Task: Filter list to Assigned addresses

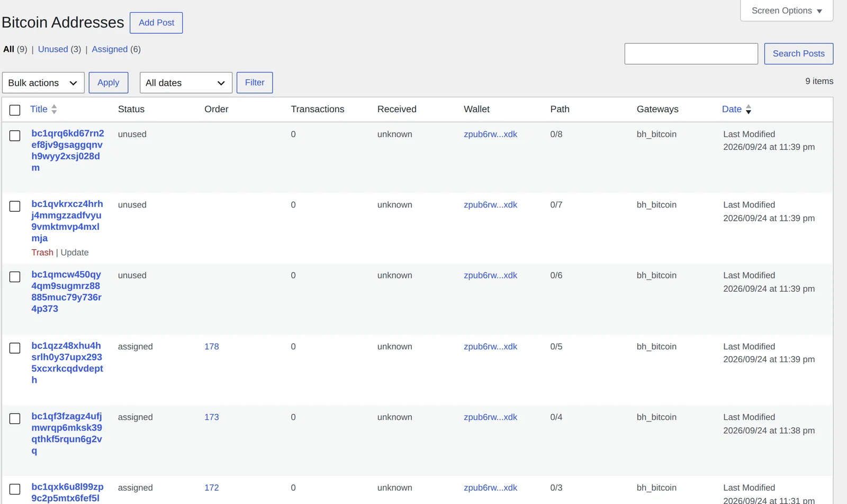Action: (110, 49)
